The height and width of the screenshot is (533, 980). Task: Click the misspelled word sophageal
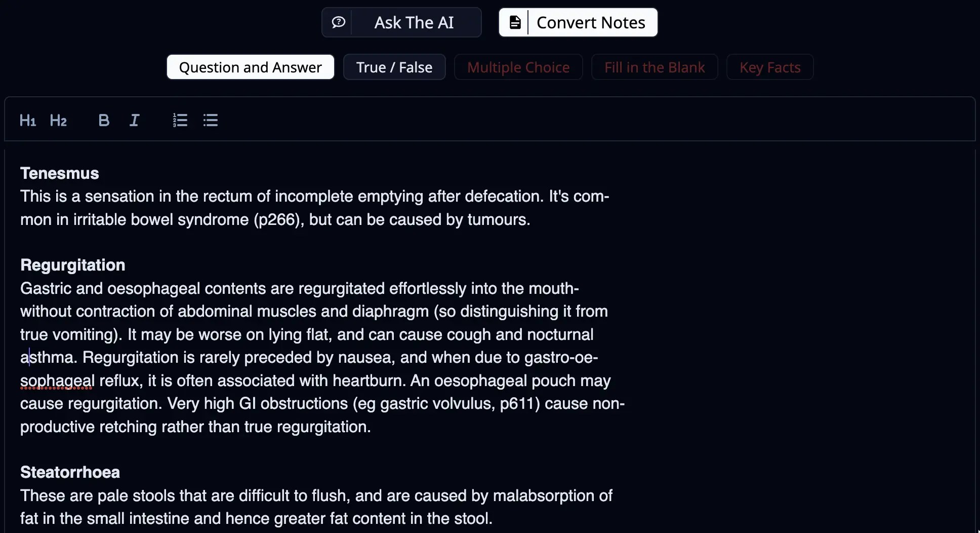point(56,380)
